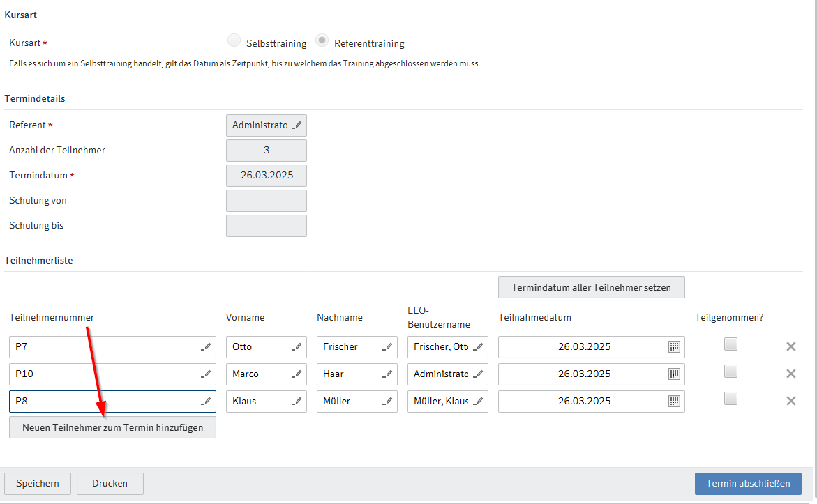Viewport: 817px width, 504px height.
Task: Open calendar picker for Klaus's Teilnahmedatum
Action: coord(674,401)
